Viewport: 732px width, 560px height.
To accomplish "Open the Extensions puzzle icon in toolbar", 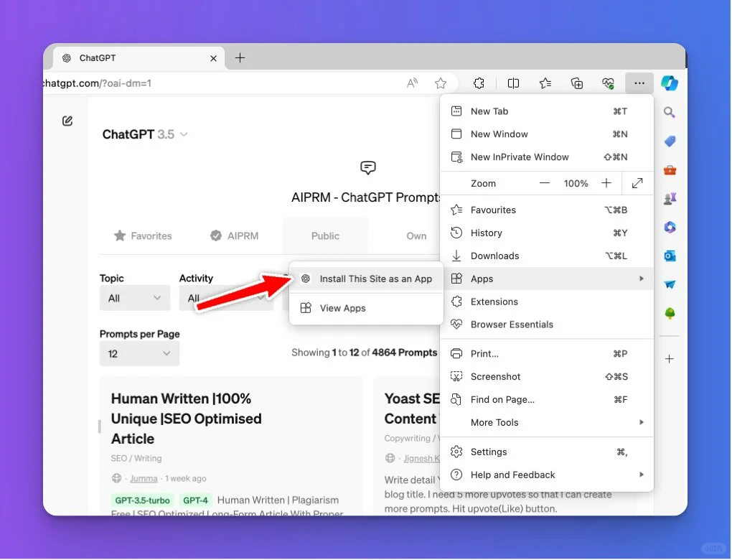I will [479, 83].
